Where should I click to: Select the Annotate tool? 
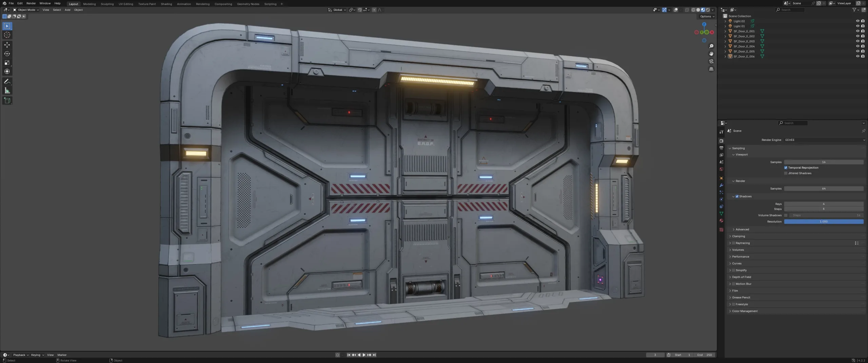tap(7, 81)
